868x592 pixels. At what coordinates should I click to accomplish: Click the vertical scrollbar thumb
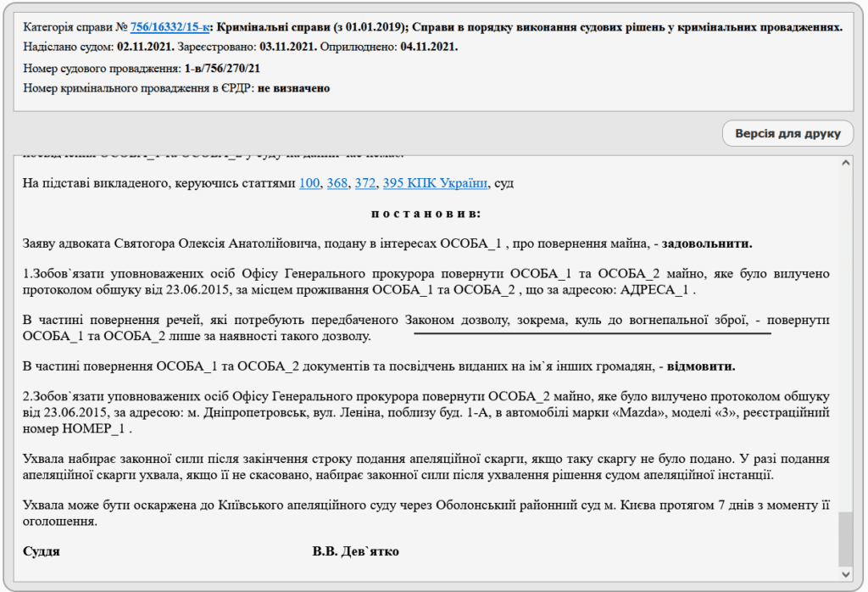click(x=845, y=539)
